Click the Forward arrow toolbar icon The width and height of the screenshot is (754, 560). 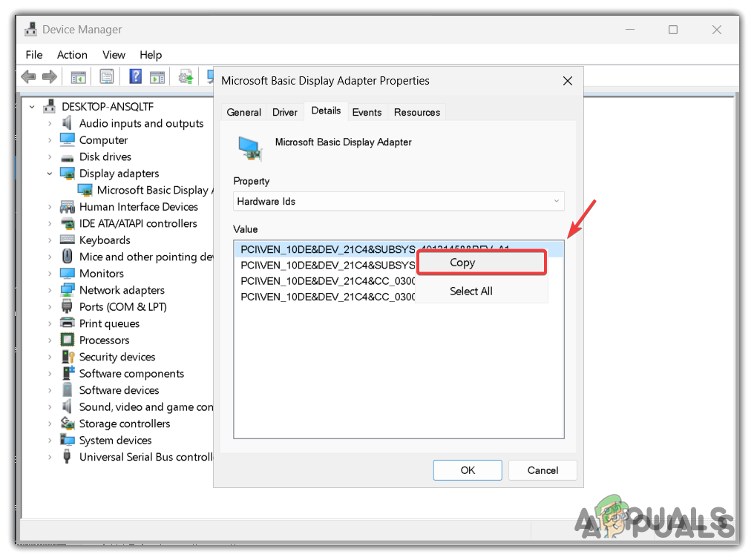[50, 76]
